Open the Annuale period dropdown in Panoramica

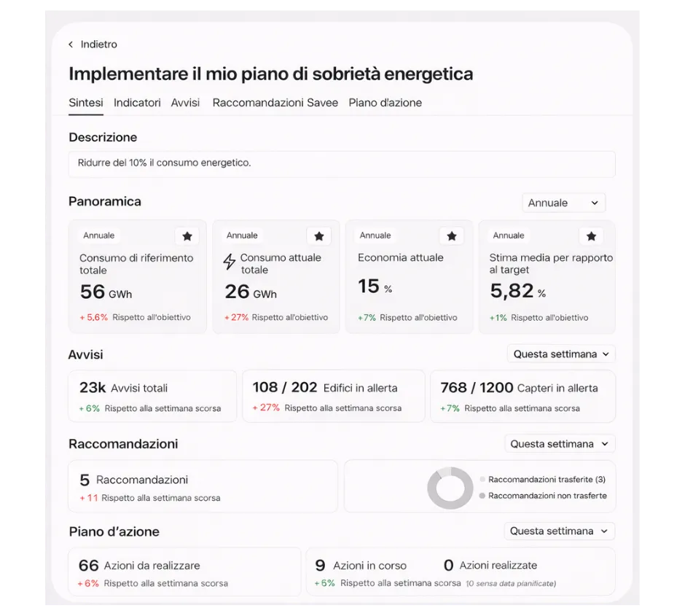pyautogui.click(x=563, y=203)
